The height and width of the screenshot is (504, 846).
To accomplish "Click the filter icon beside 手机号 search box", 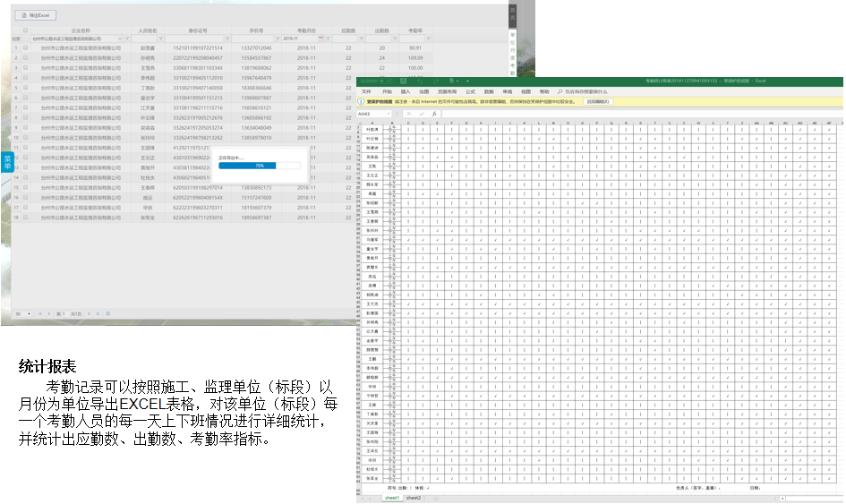I will 276,39.
